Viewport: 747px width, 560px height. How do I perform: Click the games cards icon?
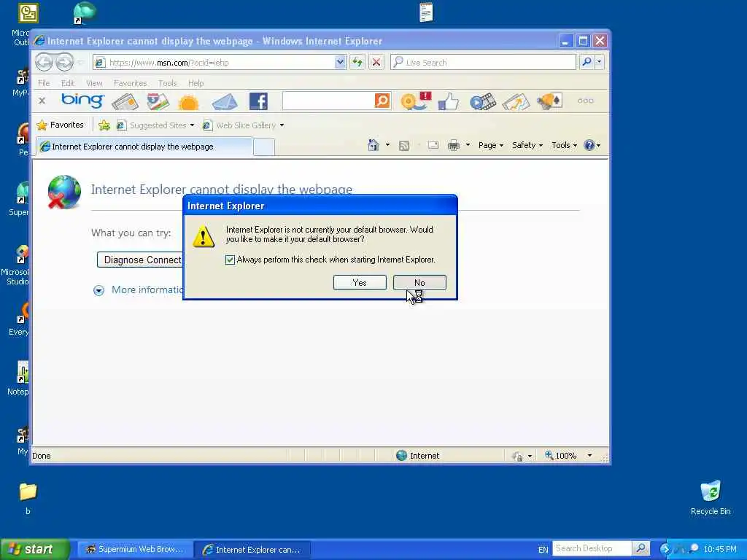coord(550,101)
